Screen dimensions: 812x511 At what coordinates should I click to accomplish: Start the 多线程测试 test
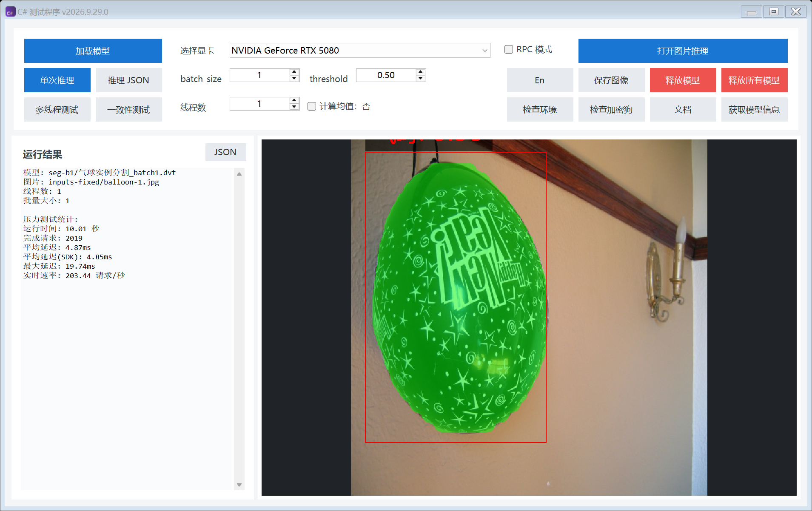(57, 110)
